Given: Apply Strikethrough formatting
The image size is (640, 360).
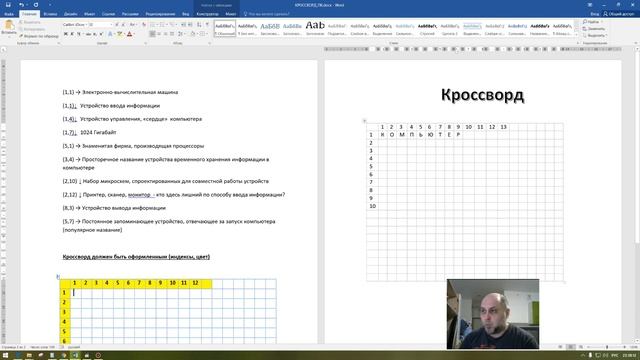Looking at the screenshot, I should 88,34.
